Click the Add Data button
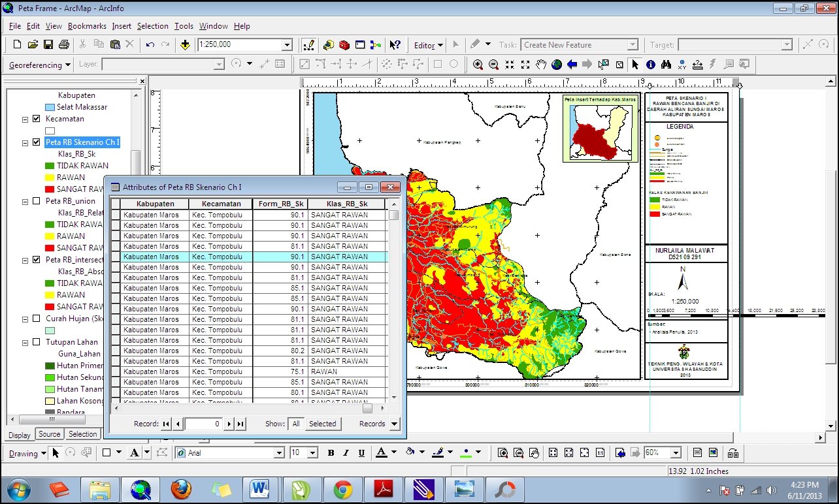The height and width of the screenshot is (504, 839). pos(186,45)
